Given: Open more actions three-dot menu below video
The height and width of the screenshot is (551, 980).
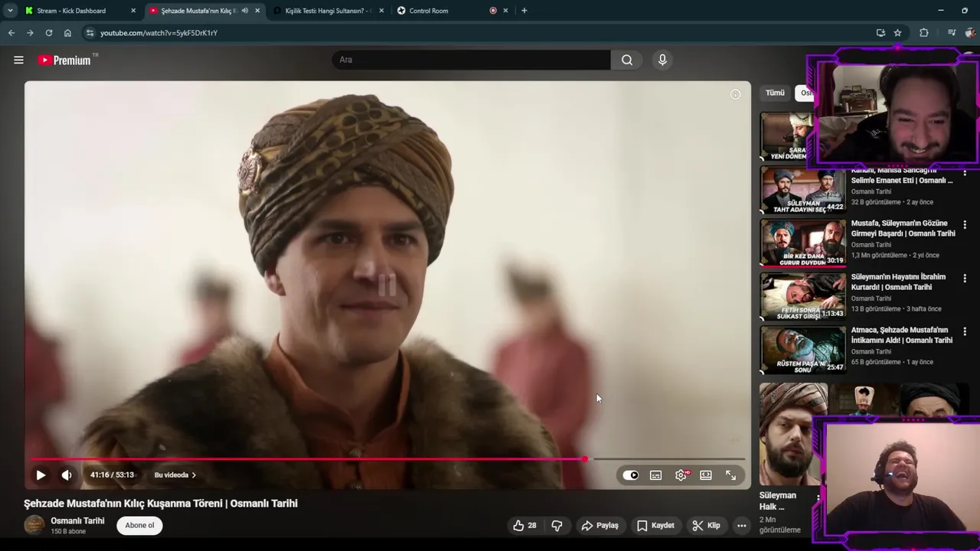Looking at the screenshot, I should pyautogui.click(x=741, y=526).
